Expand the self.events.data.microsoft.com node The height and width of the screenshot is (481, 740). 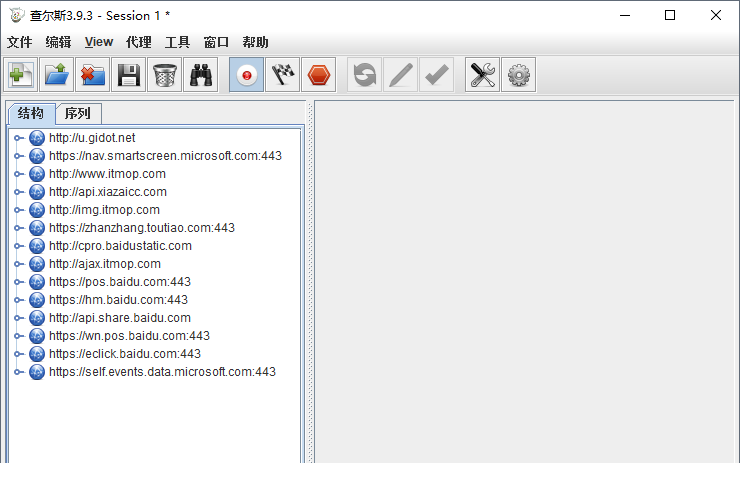[x=18, y=372]
